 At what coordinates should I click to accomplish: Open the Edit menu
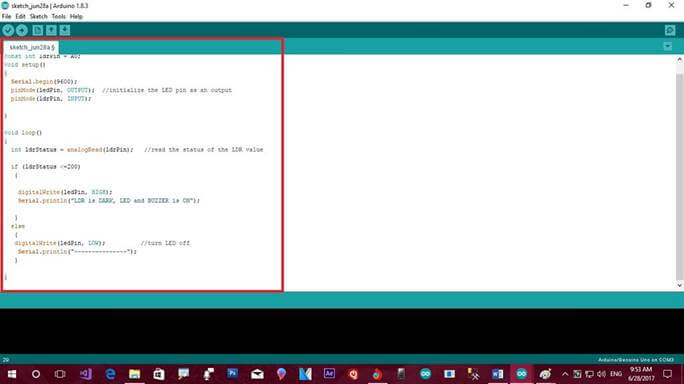[x=21, y=17]
